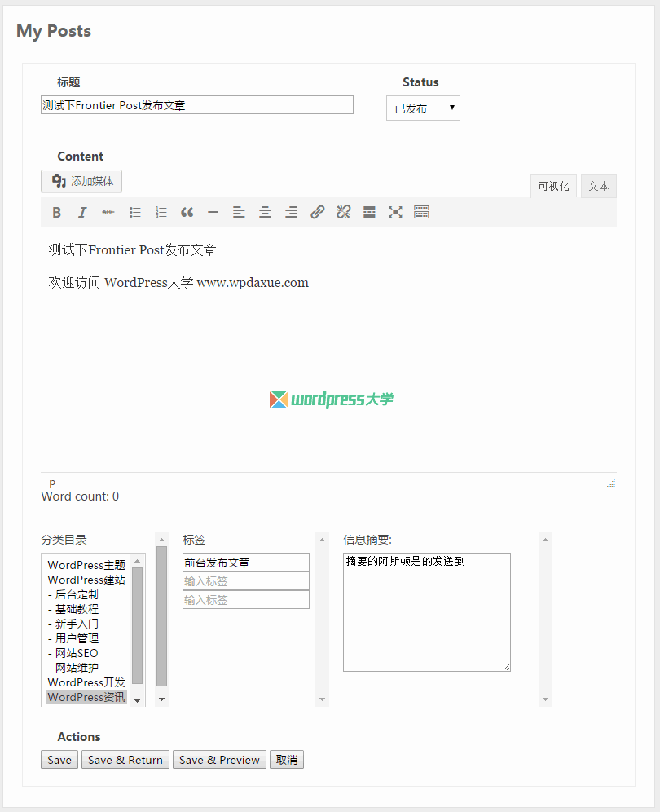660x812 pixels.
Task: Click the p element path indicator
Action: click(52, 482)
